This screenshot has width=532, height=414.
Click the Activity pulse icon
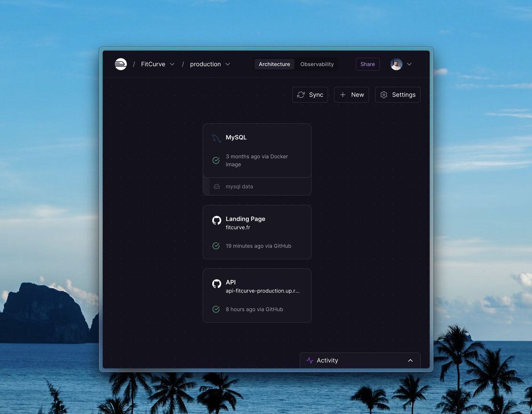tap(310, 361)
